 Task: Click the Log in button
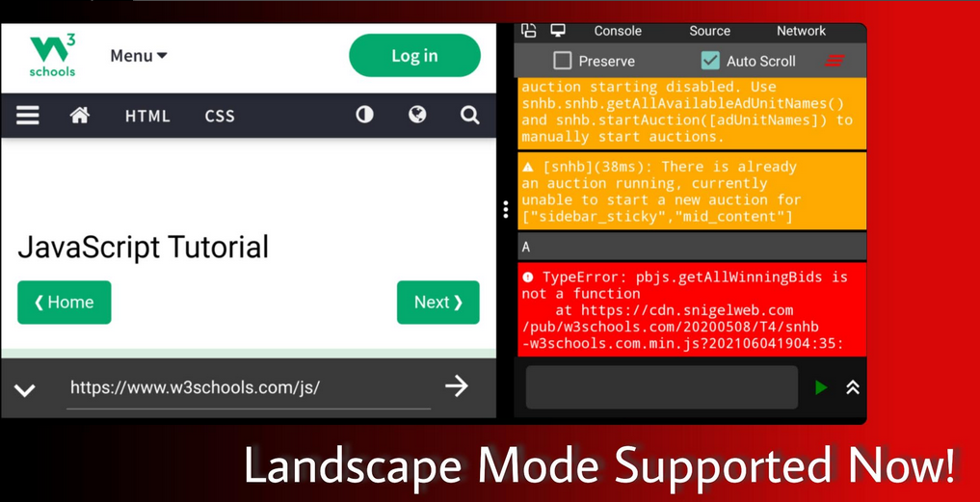(414, 56)
